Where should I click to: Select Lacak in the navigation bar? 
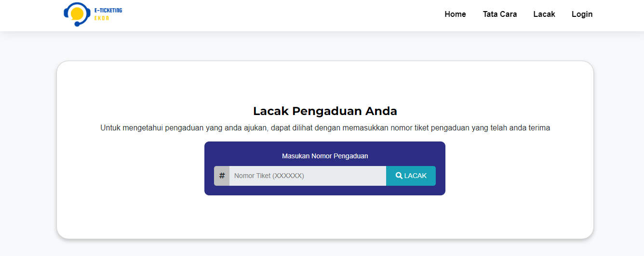[544, 14]
